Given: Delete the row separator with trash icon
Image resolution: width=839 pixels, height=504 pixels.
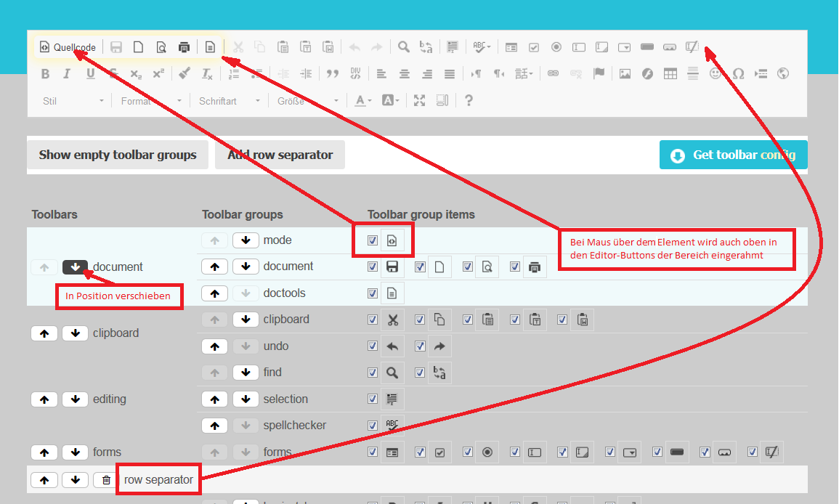Looking at the screenshot, I should [x=106, y=480].
